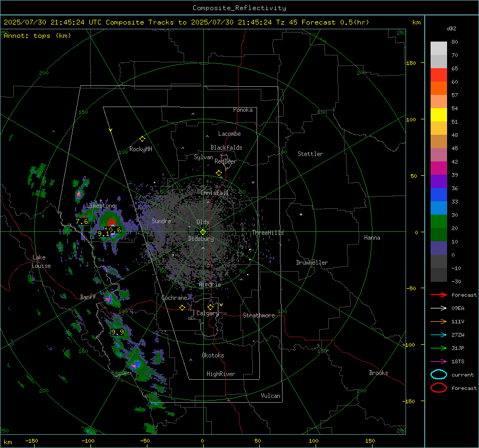Click the Cochrane town label
The height and width of the screenshot is (448, 479).
point(174,298)
